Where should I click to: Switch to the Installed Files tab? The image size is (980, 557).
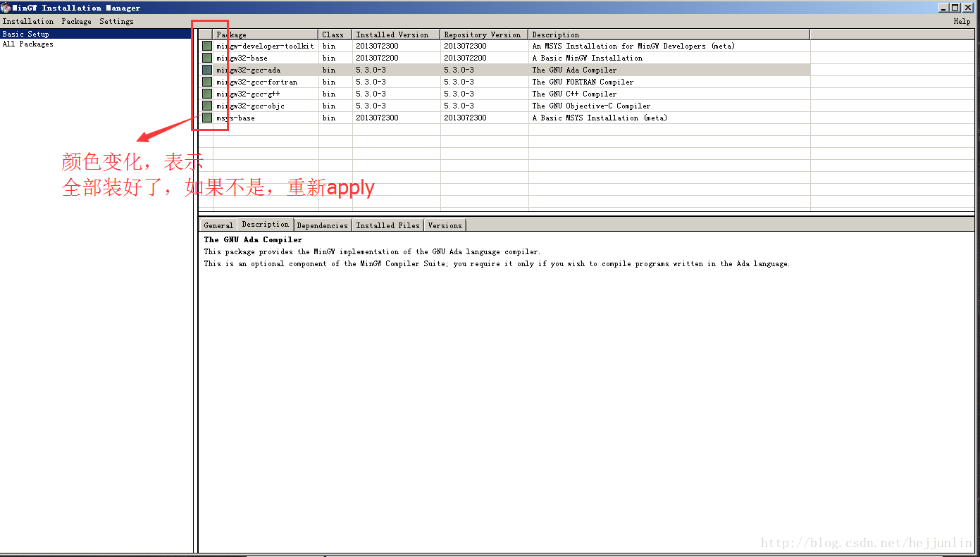388,225
